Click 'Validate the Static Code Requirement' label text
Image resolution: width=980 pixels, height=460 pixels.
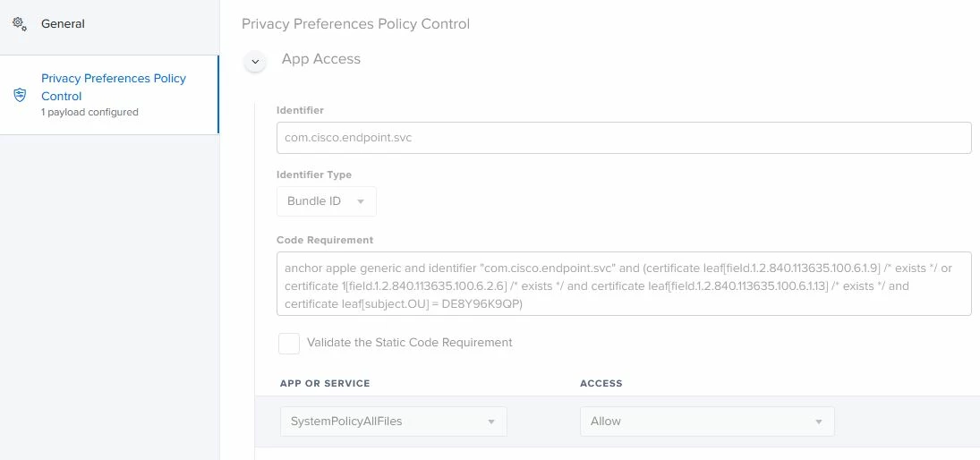[409, 343]
